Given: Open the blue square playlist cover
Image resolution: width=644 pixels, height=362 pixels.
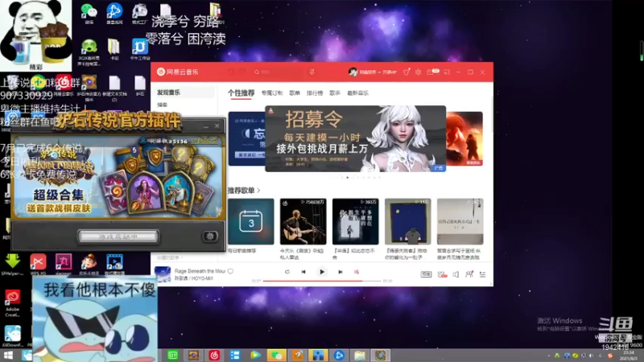Looking at the screenshot, I should click(408, 222).
